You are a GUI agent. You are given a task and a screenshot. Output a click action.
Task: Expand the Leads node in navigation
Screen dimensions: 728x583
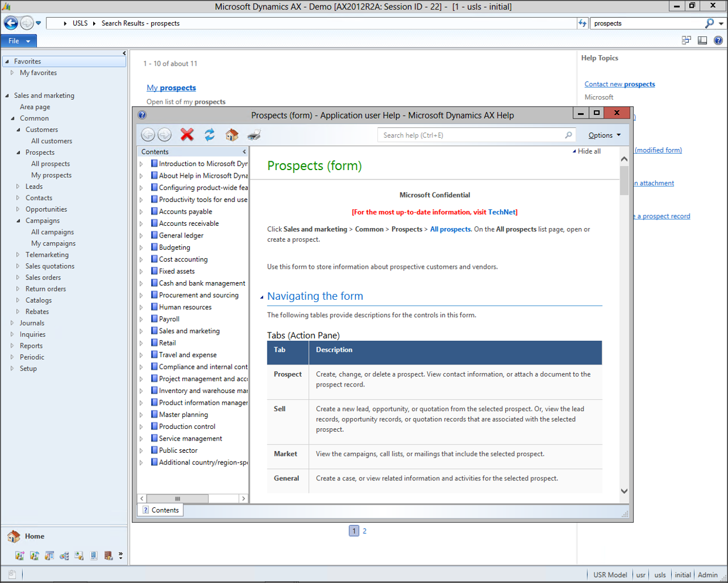pyautogui.click(x=18, y=187)
